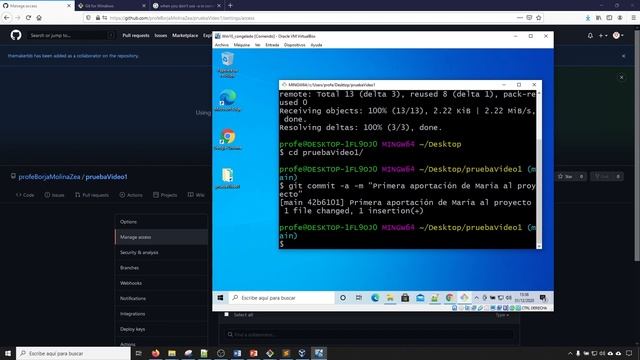
Task: Open the repository Pull requests tab
Action: click(92, 195)
